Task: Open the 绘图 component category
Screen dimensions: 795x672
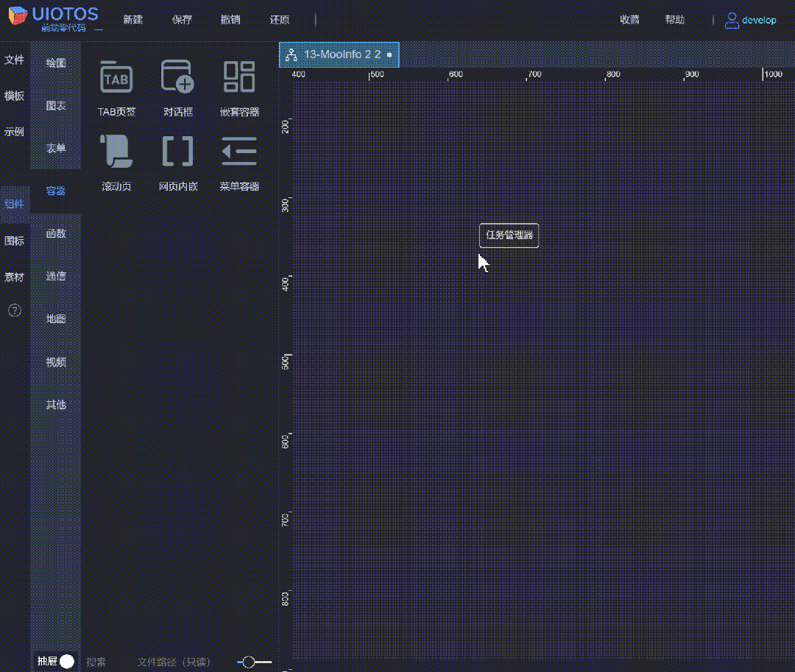Action: (56, 63)
